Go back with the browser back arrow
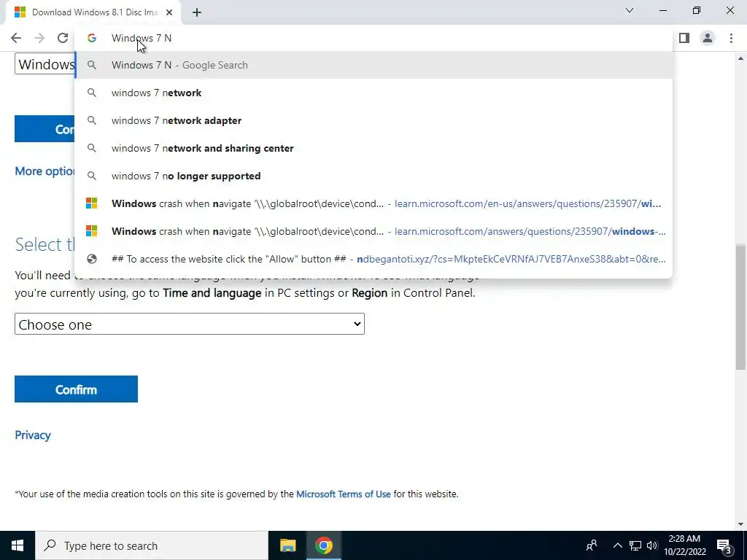 point(16,38)
